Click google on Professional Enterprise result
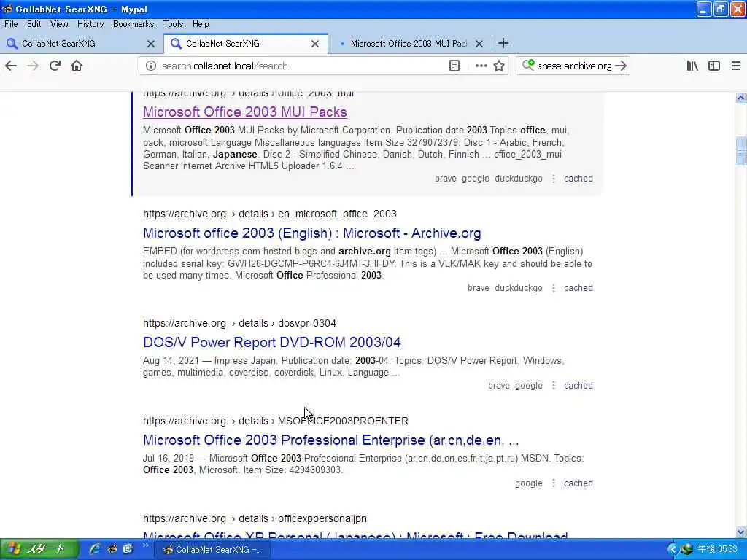The image size is (747, 560). [x=529, y=483]
